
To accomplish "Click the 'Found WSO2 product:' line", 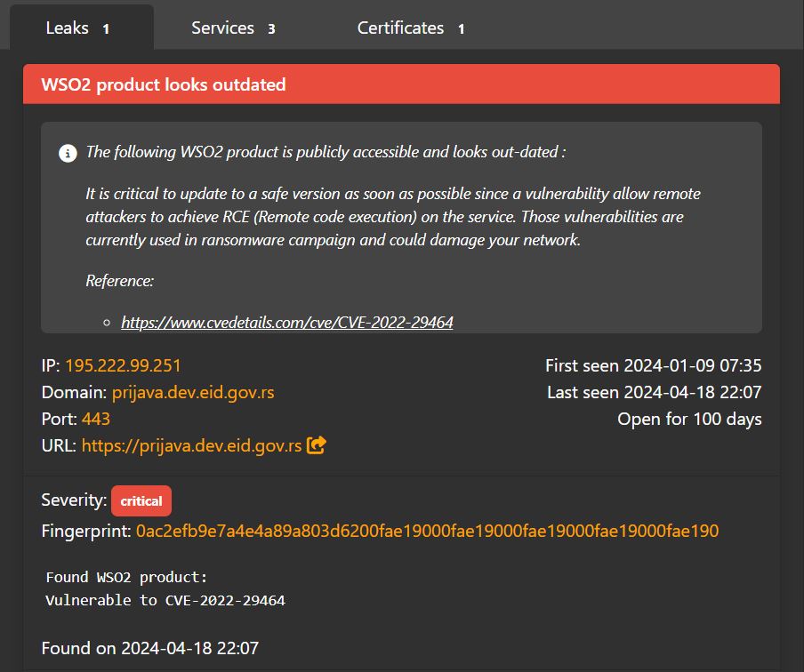I will coord(126,577).
